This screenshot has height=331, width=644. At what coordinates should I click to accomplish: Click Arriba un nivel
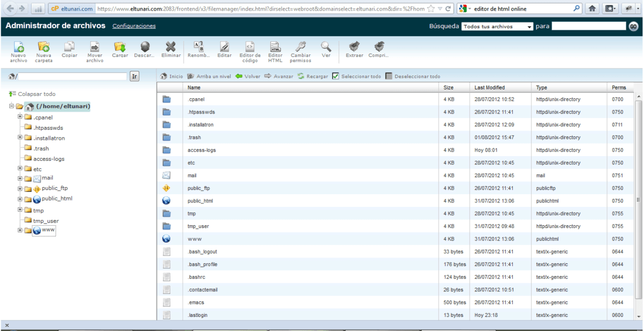point(209,76)
